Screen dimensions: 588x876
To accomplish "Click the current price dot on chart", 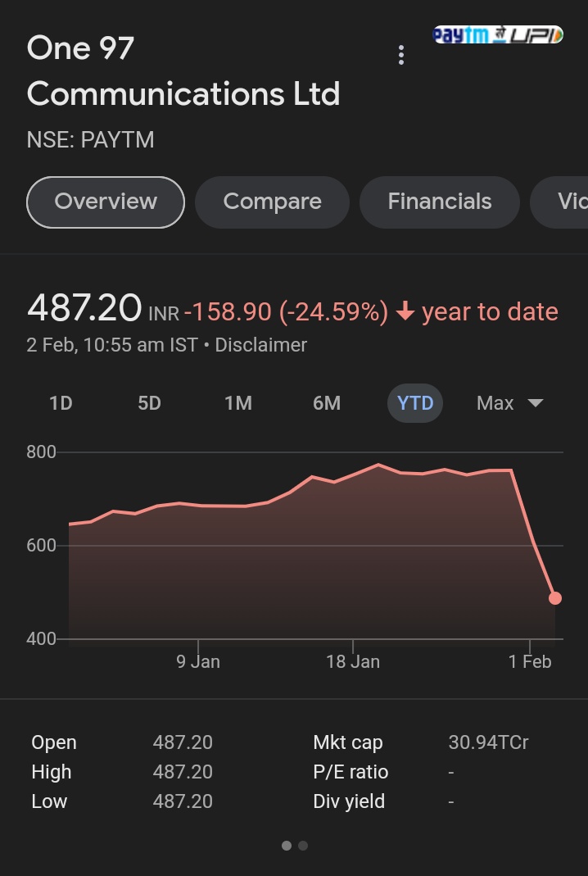I will click(x=555, y=598).
